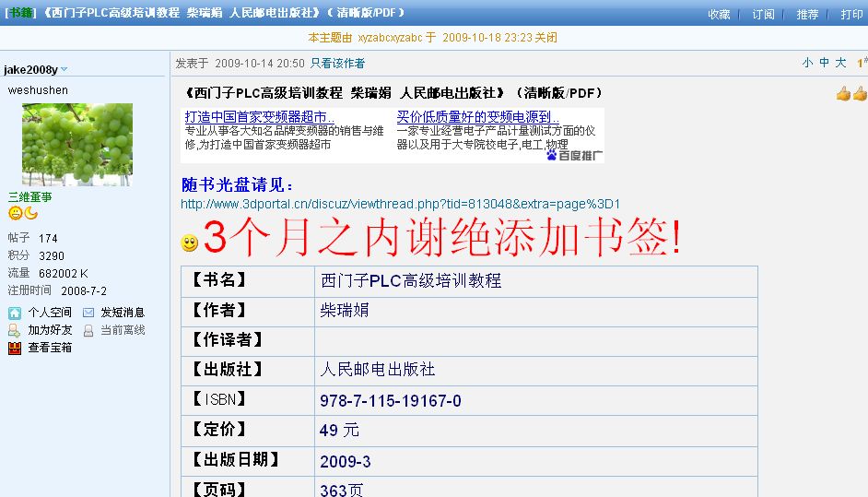Click 查看宝箱 text link

50,348
